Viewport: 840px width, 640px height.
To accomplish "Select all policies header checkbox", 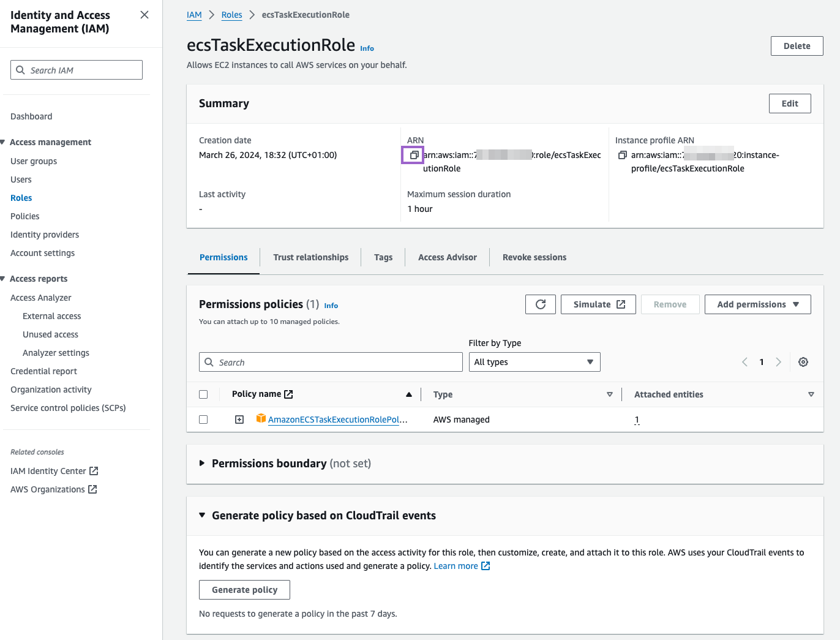I will pos(203,394).
